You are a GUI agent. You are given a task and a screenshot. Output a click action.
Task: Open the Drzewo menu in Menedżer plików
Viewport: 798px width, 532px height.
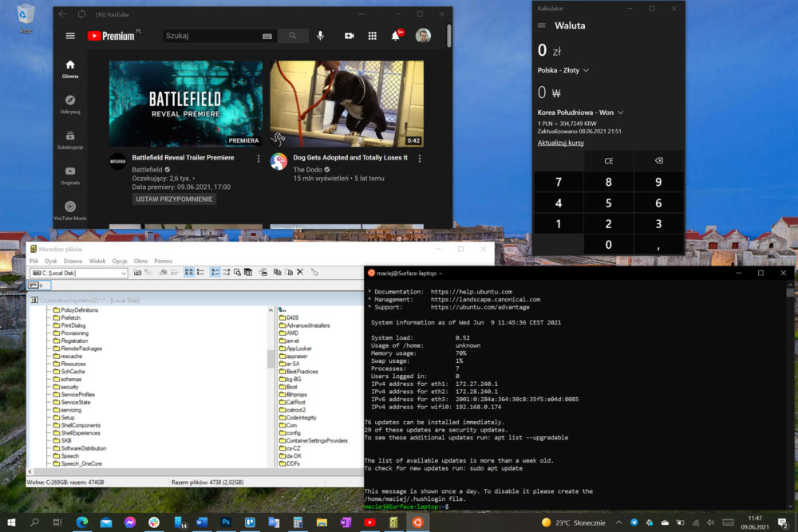[x=73, y=261]
